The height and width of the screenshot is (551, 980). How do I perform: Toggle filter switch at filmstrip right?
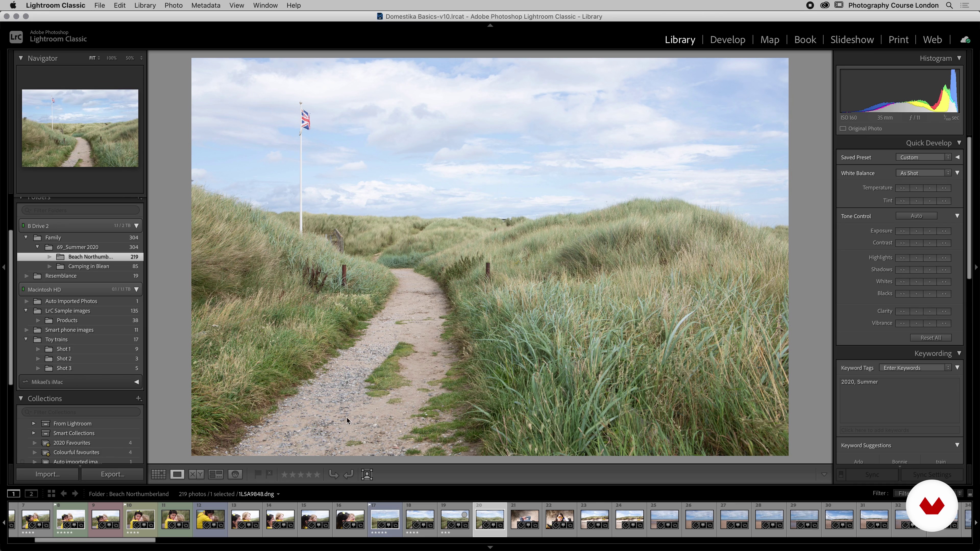pyautogui.click(x=970, y=494)
